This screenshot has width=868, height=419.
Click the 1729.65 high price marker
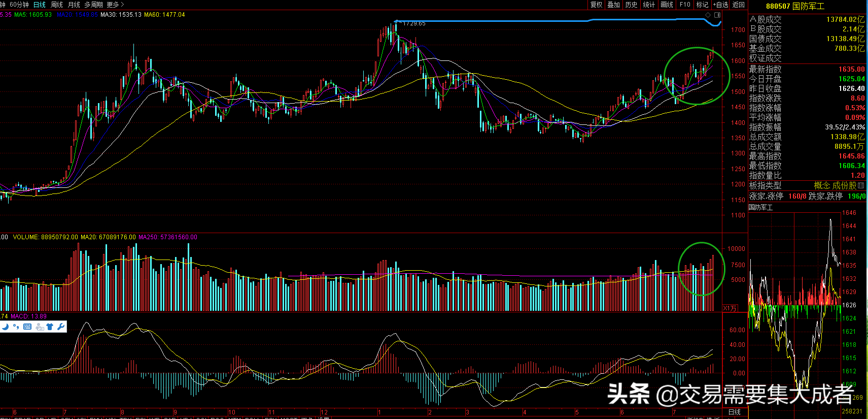click(x=414, y=23)
